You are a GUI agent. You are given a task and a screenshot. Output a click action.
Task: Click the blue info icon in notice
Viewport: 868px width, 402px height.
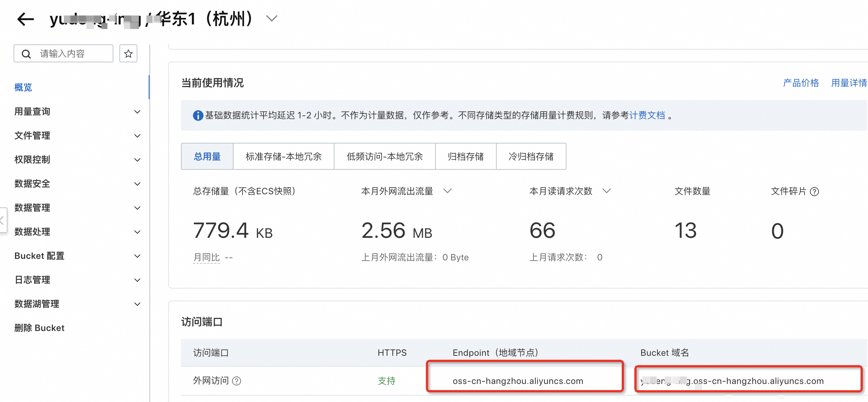[198, 115]
